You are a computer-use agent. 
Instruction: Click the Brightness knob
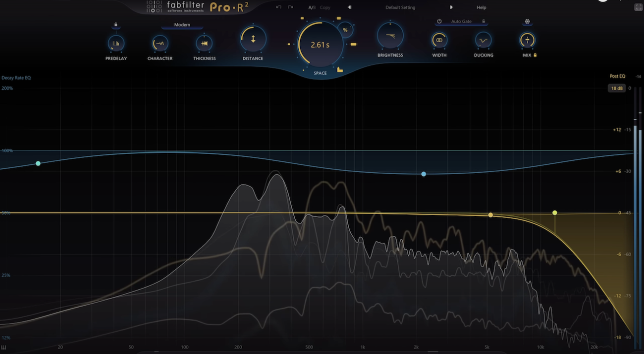390,36
